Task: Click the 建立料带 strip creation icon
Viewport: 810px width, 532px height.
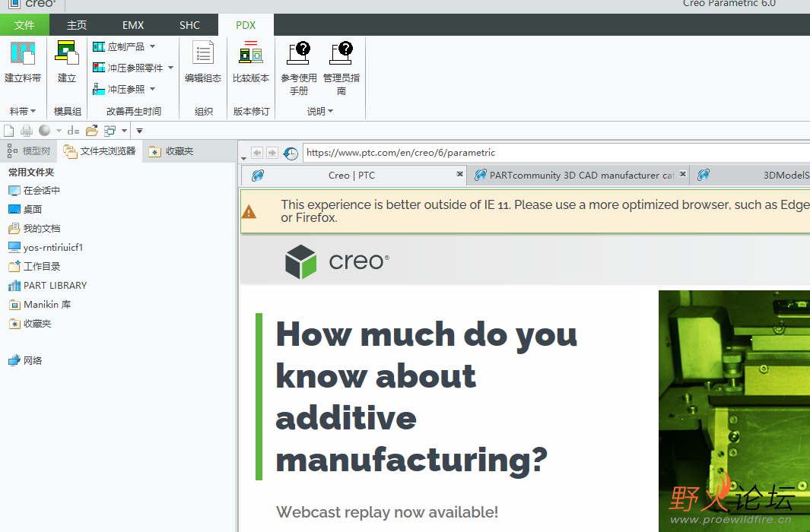Action: 23,53
